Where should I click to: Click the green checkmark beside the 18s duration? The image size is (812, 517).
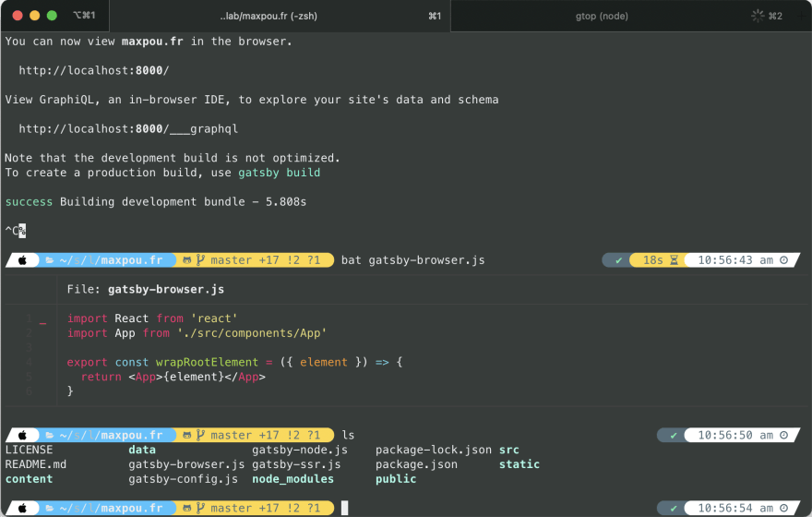(618, 260)
